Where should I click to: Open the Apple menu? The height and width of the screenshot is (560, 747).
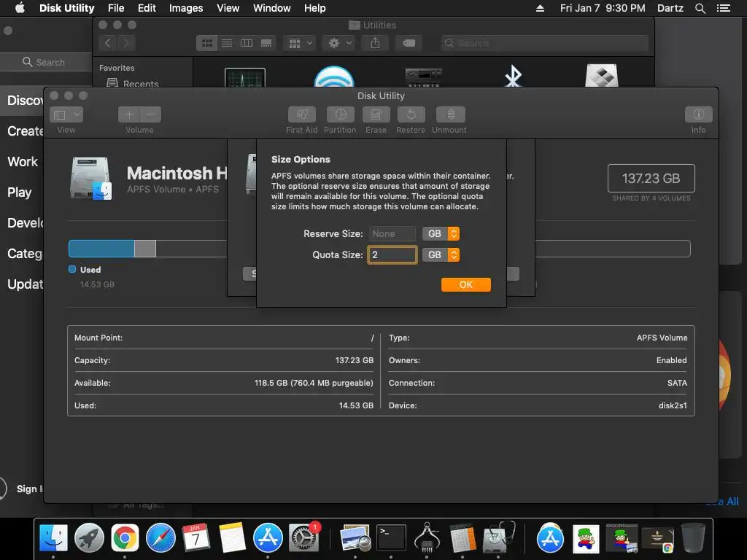tap(20, 8)
